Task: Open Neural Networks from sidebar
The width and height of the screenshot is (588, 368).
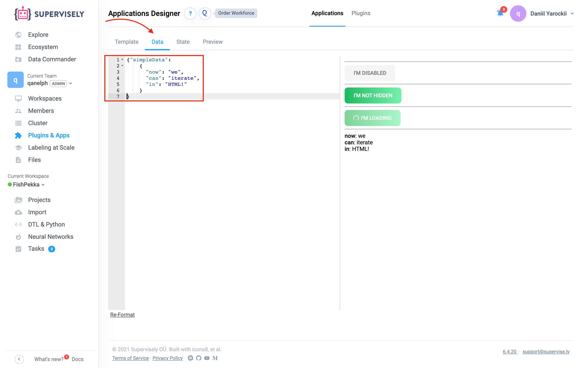Action: pos(51,237)
